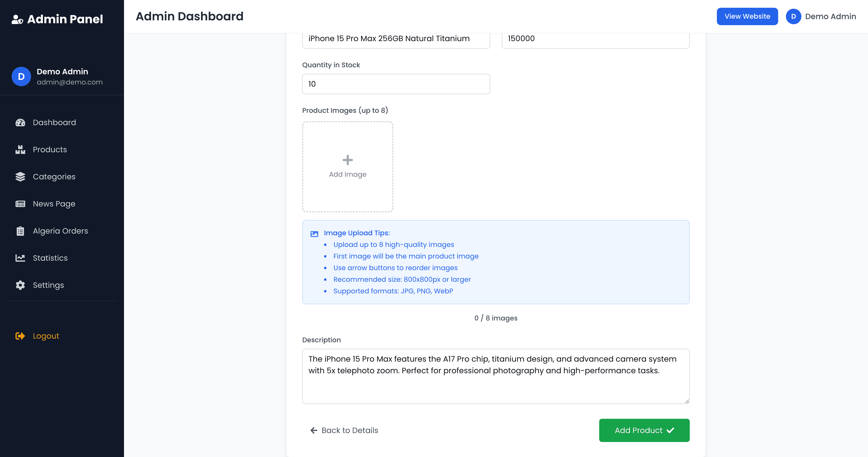Click the Admin Panel logo icon
The height and width of the screenshot is (457, 868).
[17, 20]
